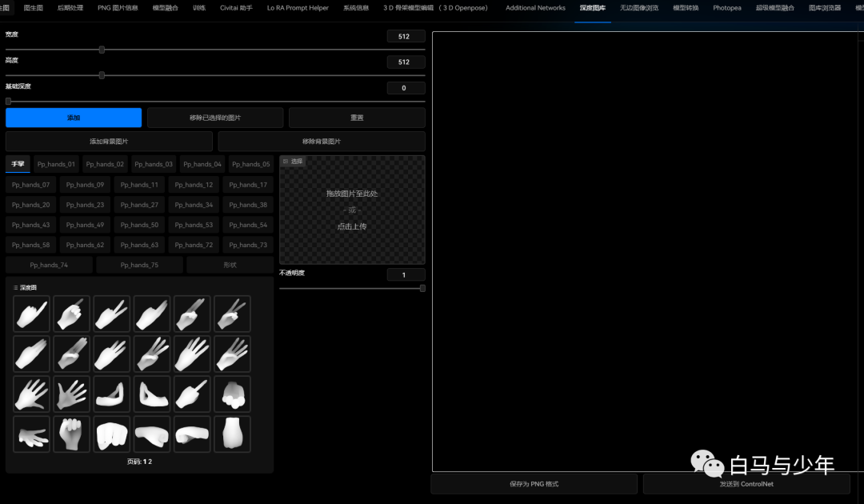Save the image as PNG format
864x504 pixels.
[x=533, y=483]
